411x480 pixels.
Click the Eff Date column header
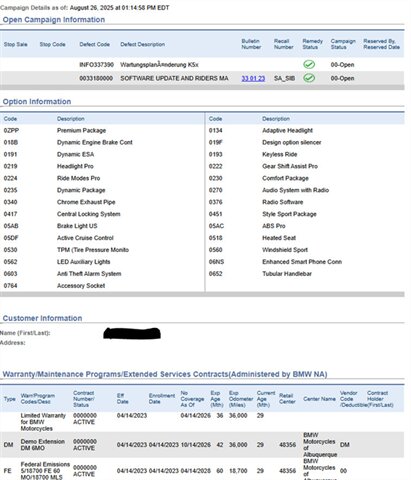point(122,399)
